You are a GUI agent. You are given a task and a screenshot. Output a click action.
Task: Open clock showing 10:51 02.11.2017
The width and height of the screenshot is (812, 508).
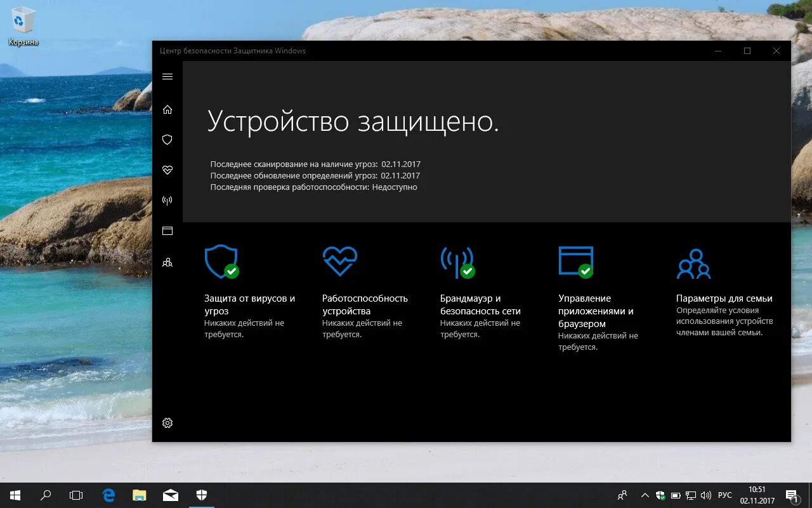(757, 495)
